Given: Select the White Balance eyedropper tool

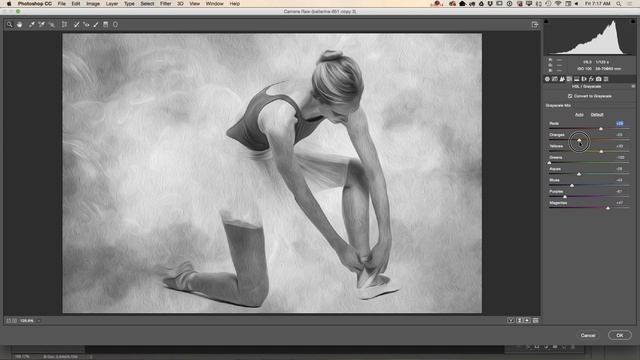Looking at the screenshot, I should pyautogui.click(x=32, y=25).
